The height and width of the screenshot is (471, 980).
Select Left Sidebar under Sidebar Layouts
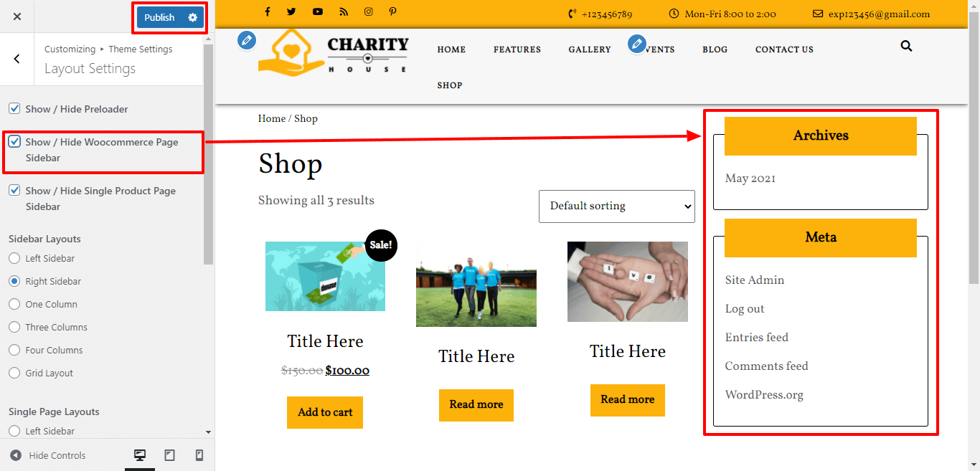[x=14, y=258]
